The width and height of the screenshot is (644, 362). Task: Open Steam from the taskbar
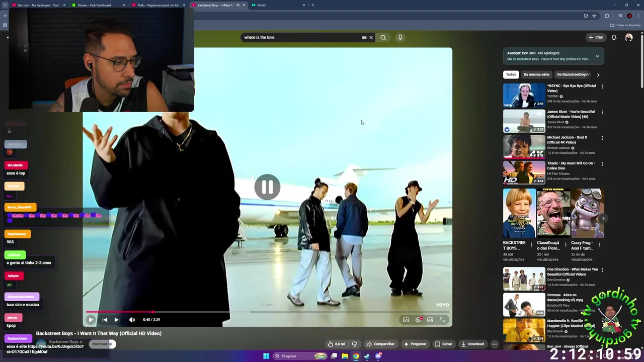pyautogui.click(x=367, y=356)
